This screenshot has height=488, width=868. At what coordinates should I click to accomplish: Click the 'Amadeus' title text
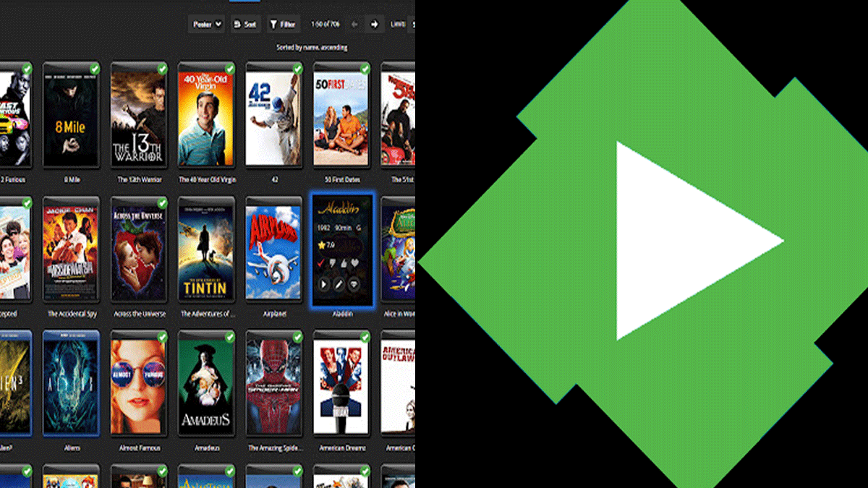pos(206,448)
